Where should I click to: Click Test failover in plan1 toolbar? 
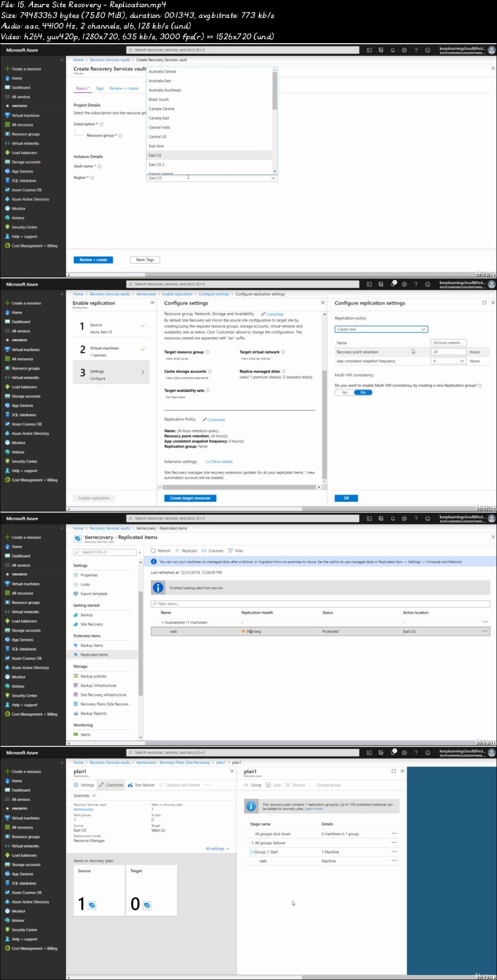coord(141,785)
